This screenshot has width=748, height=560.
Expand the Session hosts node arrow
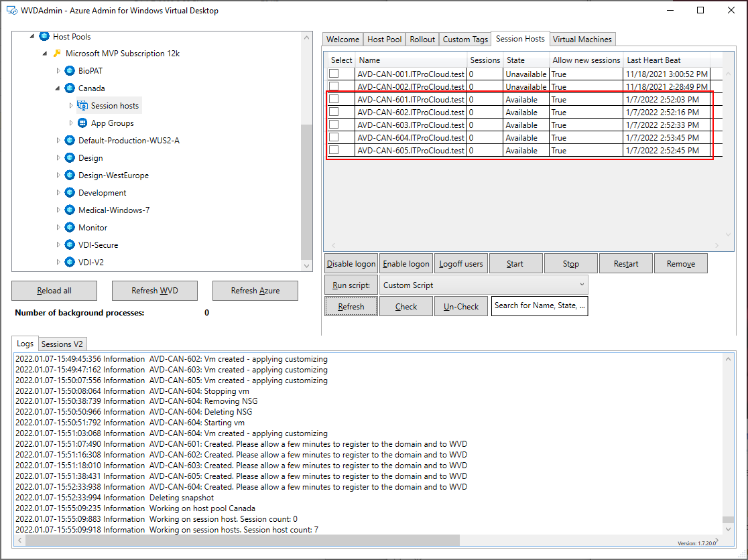[x=71, y=105]
